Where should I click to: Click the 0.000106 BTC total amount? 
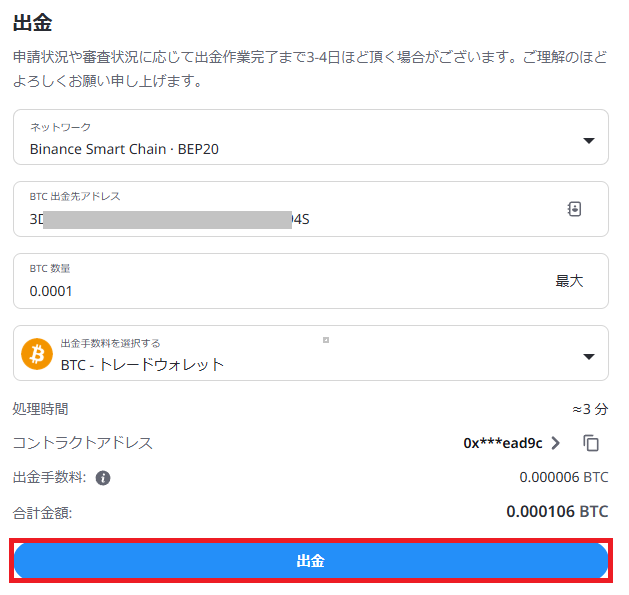(557, 512)
